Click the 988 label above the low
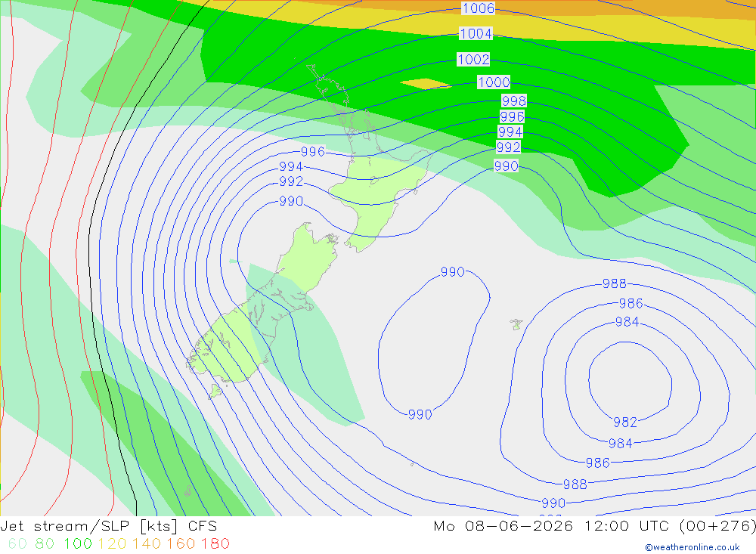 614,283
